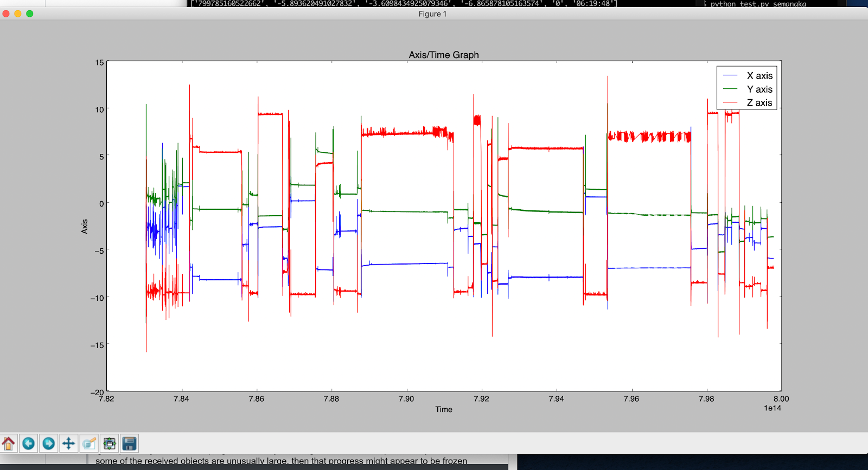This screenshot has height=470, width=868.
Task: Activate the Pan tool with the cross-arrows icon
Action: (x=68, y=443)
